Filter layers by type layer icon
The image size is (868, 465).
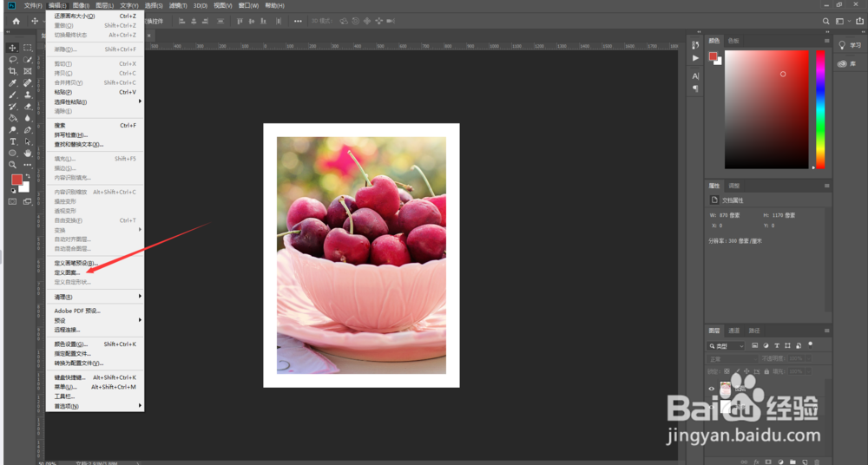point(777,345)
